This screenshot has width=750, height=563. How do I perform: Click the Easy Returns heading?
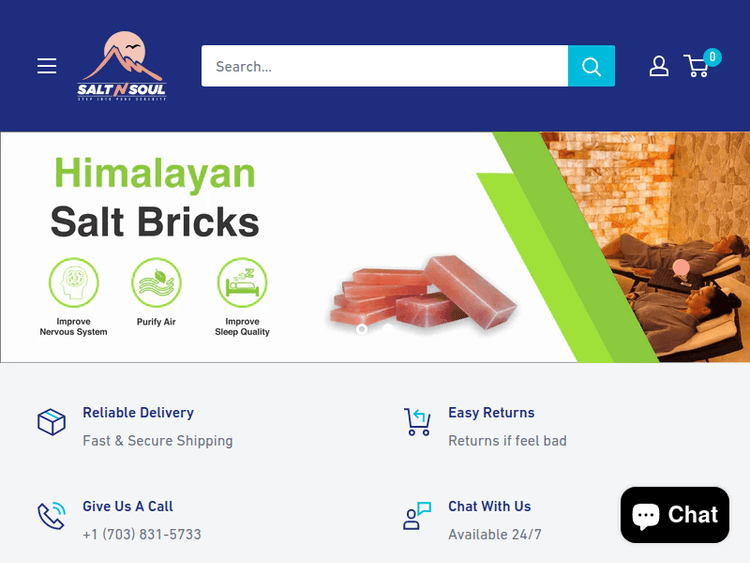click(x=491, y=412)
